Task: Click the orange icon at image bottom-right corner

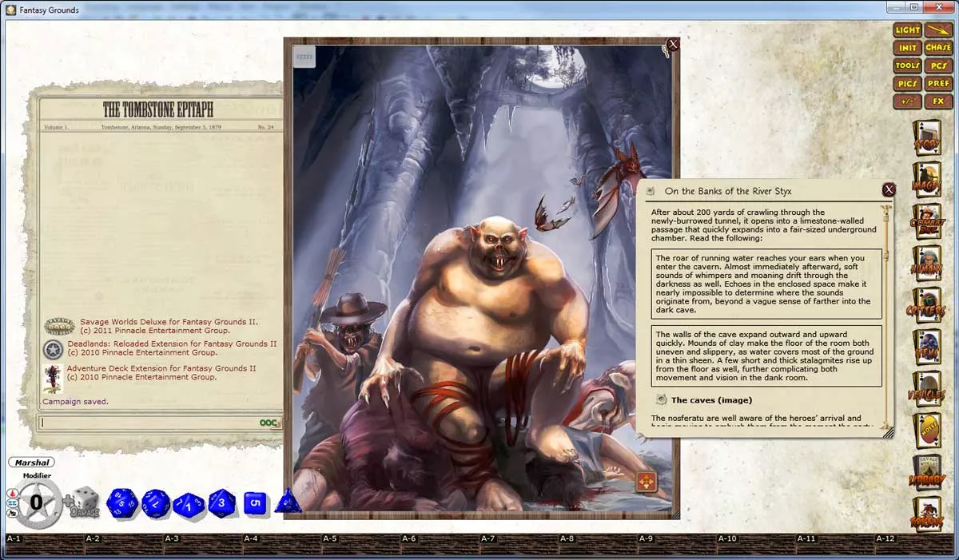Action: (646, 482)
